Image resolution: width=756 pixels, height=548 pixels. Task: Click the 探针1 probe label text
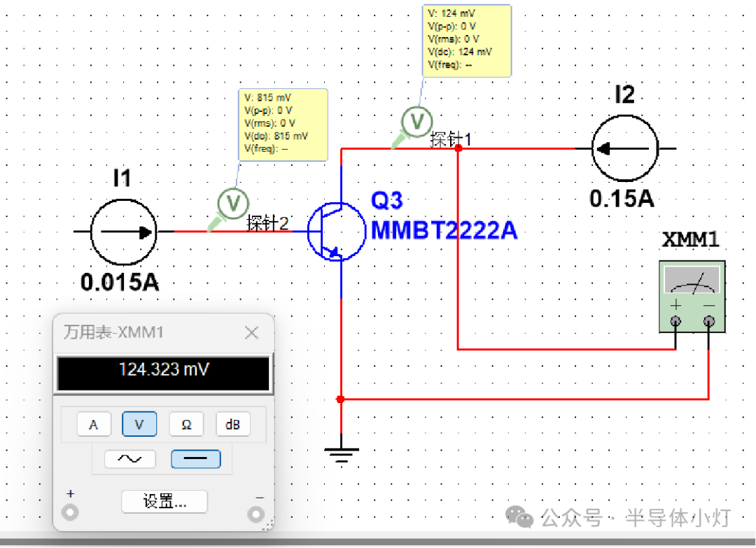(450, 139)
